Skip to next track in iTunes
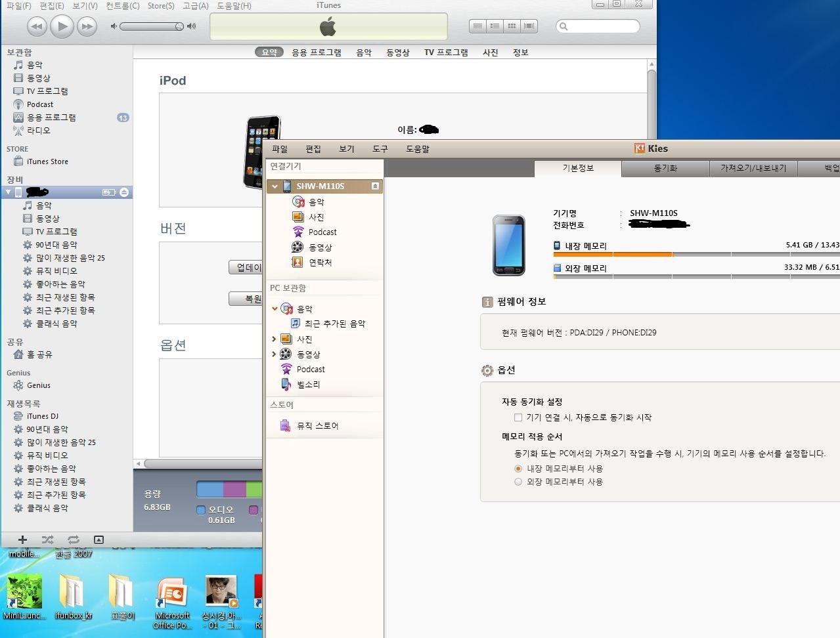 click(x=87, y=26)
